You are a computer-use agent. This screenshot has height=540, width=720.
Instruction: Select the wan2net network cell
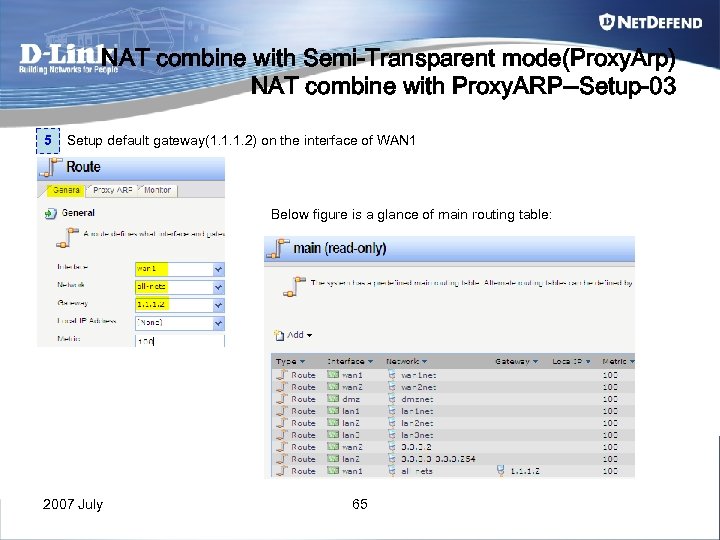(x=418, y=387)
